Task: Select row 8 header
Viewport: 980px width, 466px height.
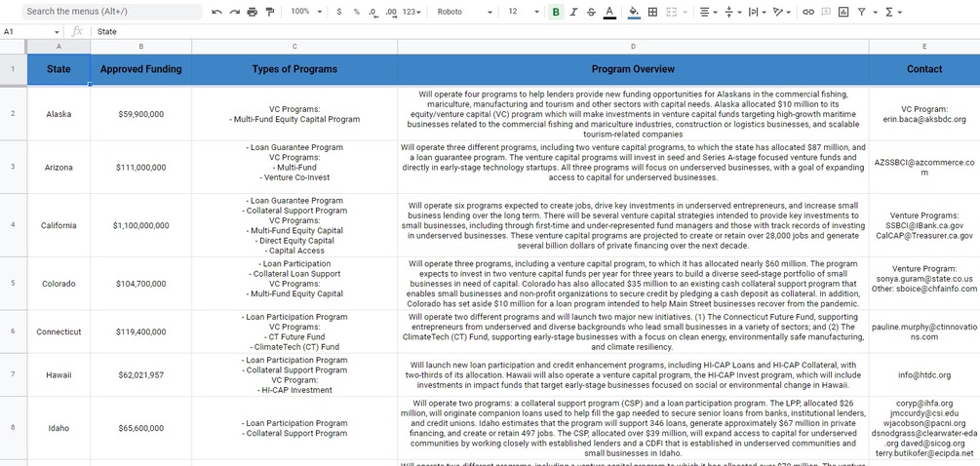Action: [x=13, y=428]
